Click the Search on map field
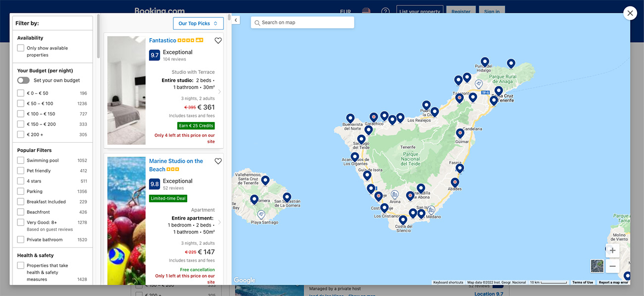This screenshot has height=296, width=644. coord(303,22)
